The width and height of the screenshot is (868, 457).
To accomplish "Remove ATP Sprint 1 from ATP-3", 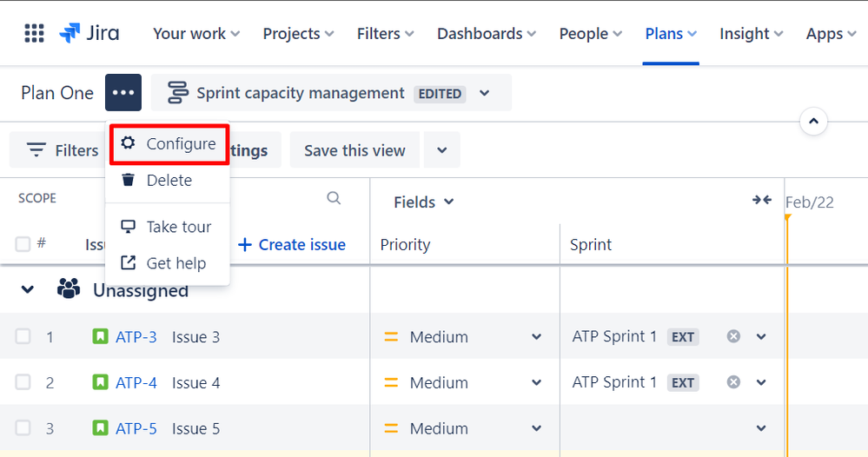I will coord(733,336).
